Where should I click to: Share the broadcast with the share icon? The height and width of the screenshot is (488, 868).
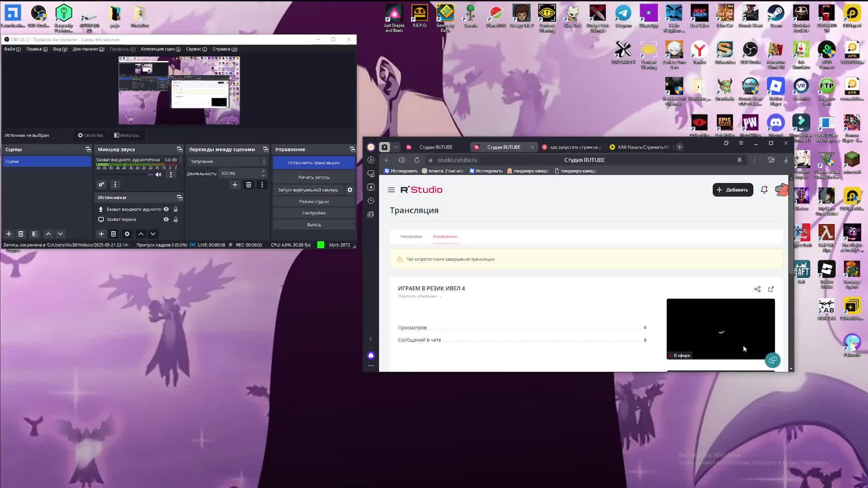point(757,289)
